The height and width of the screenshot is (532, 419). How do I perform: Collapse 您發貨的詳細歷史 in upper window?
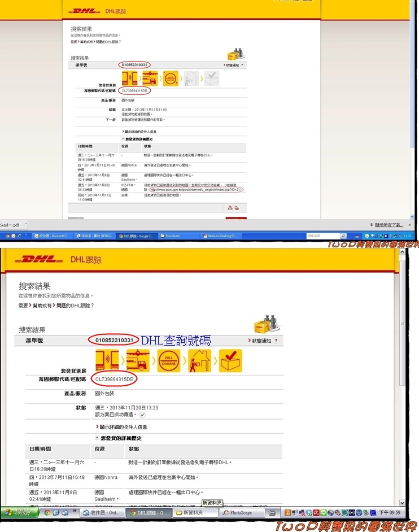137,139
